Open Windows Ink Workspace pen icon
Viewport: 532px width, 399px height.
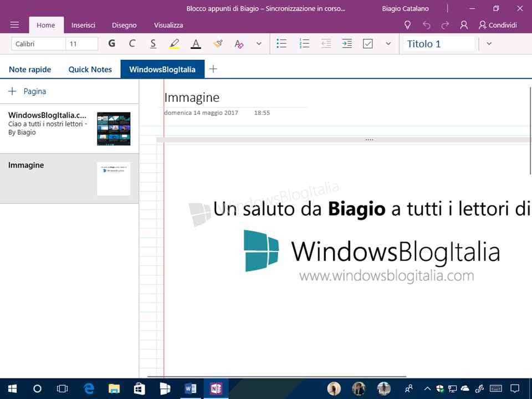coord(479,388)
